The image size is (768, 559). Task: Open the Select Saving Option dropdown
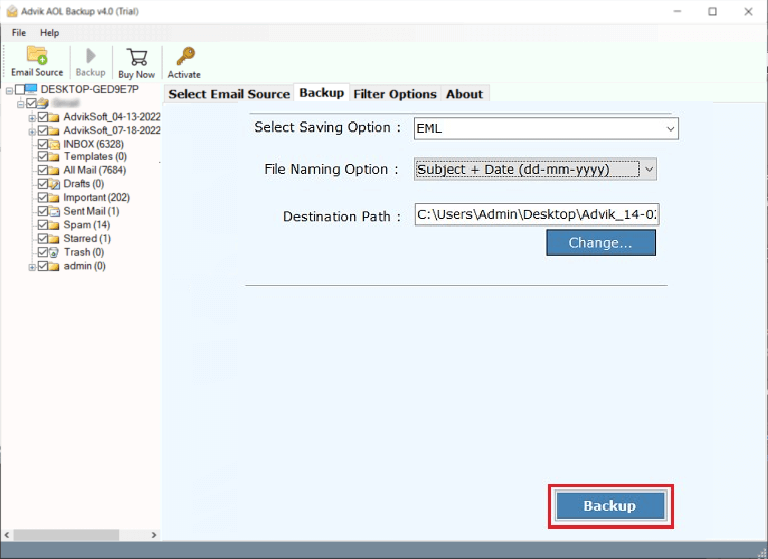pyautogui.click(x=546, y=128)
